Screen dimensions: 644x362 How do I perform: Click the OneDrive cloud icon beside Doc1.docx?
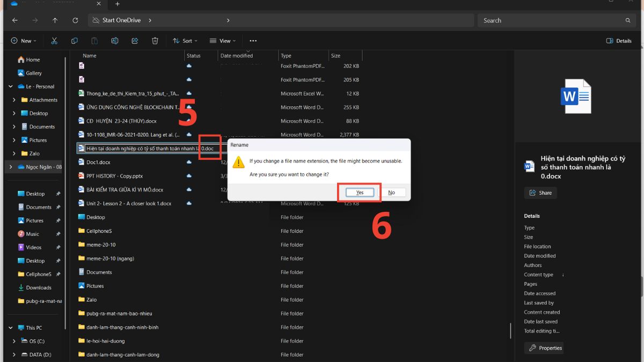[189, 162]
